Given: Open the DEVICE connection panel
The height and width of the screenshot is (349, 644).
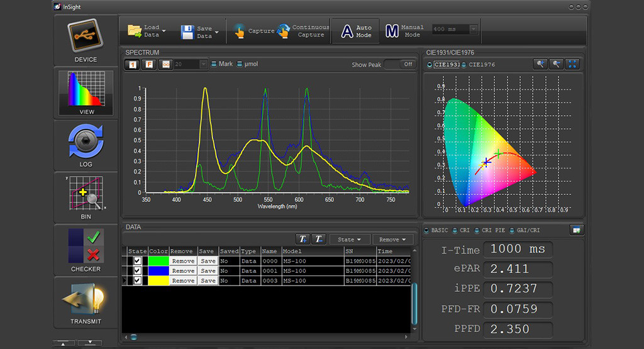Looking at the screenshot, I should [86, 35].
